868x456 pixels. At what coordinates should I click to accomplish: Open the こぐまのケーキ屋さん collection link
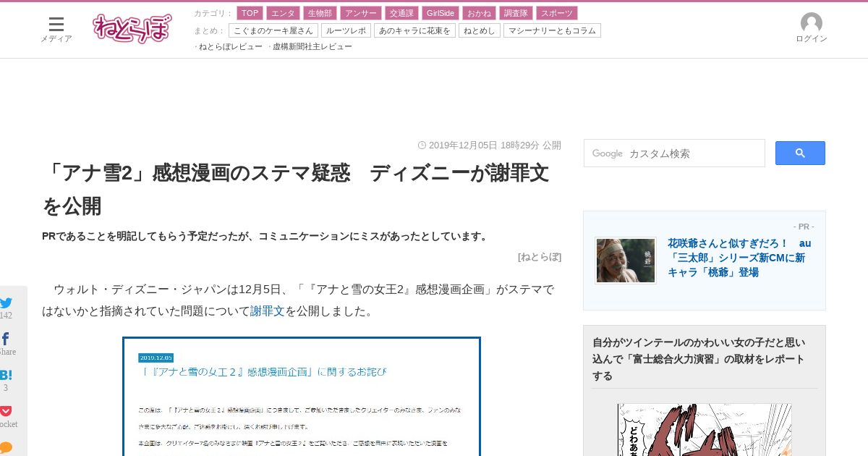[x=273, y=30]
